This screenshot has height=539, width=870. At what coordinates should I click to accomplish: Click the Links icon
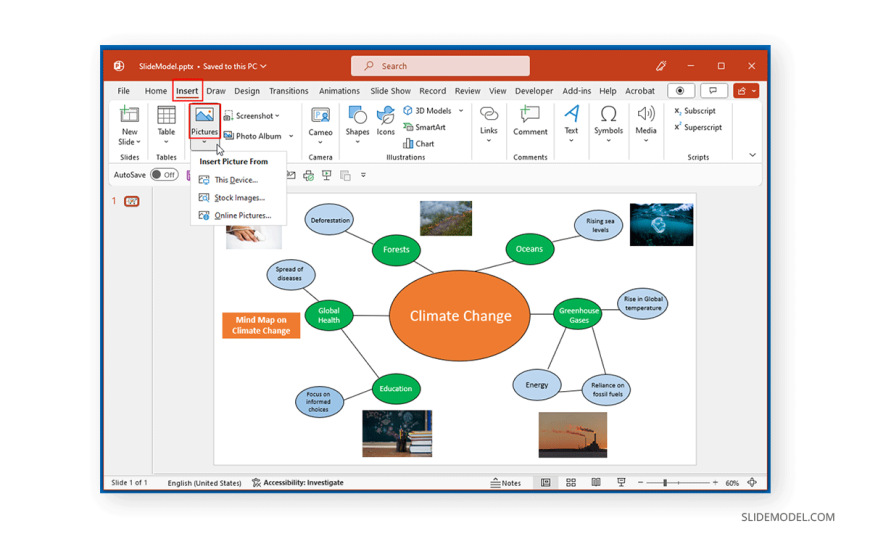488,114
